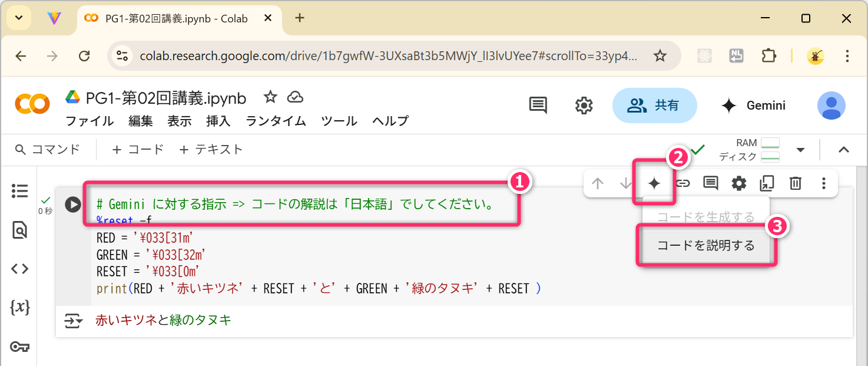Select コードを説明する menu item
Screen dimensions: 868x366
click(706, 246)
